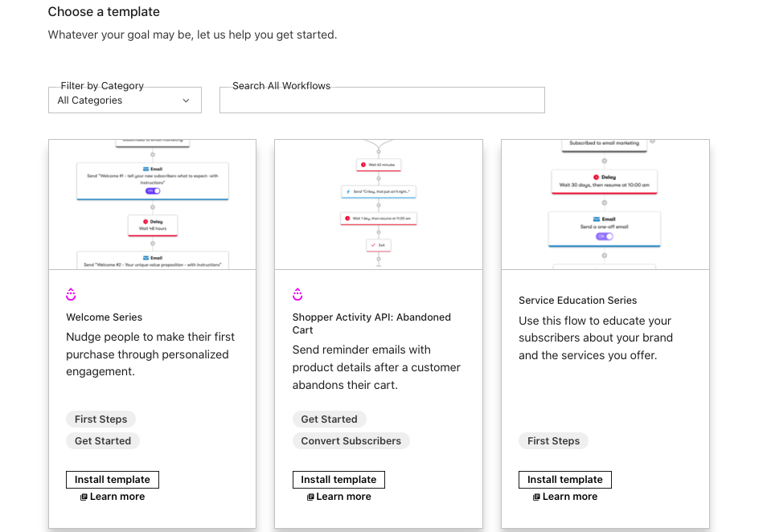Toggle the email switch in Service Education preview
763x532 pixels.
604,236
